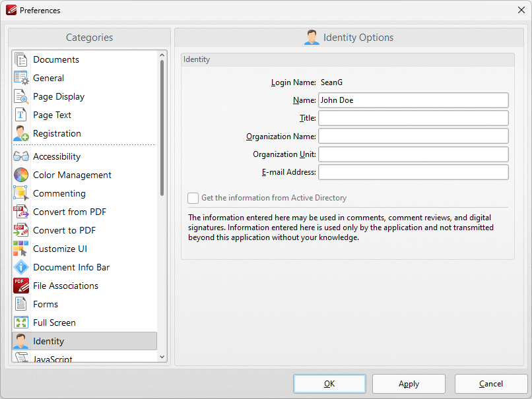Image resolution: width=532 pixels, height=399 pixels.
Task: Choose Color Management in the list
Action: pyautogui.click(x=84, y=175)
